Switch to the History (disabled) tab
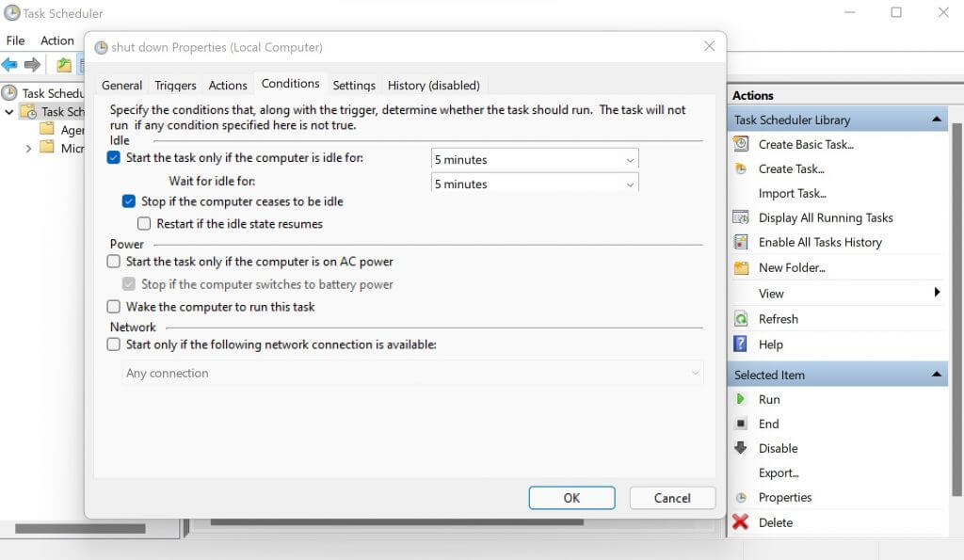964x560 pixels. [x=433, y=85]
